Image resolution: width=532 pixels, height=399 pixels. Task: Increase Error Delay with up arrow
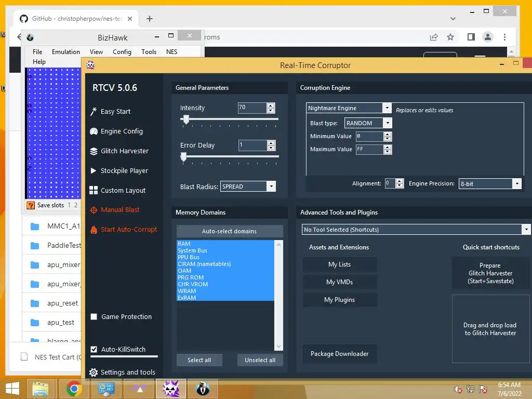tap(271, 143)
